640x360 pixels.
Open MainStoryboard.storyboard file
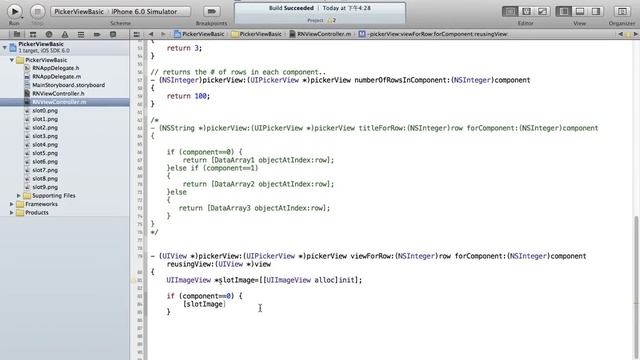(69, 85)
